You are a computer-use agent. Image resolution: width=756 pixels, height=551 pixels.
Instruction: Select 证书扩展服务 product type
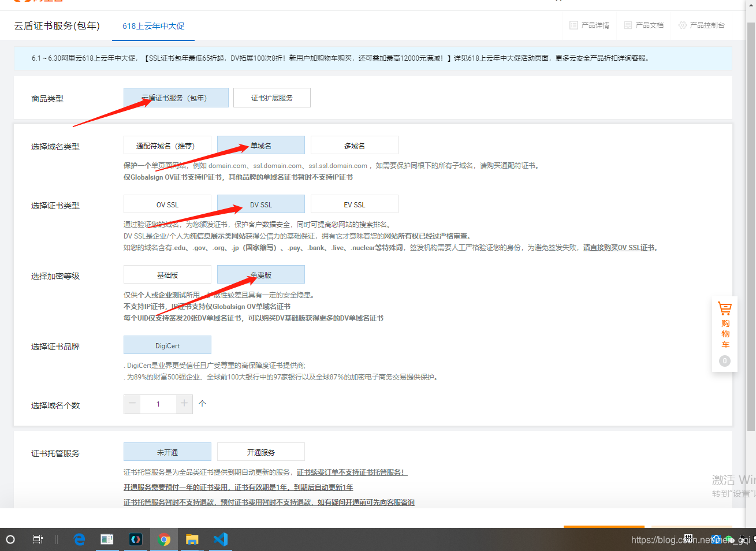[x=272, y=98]
